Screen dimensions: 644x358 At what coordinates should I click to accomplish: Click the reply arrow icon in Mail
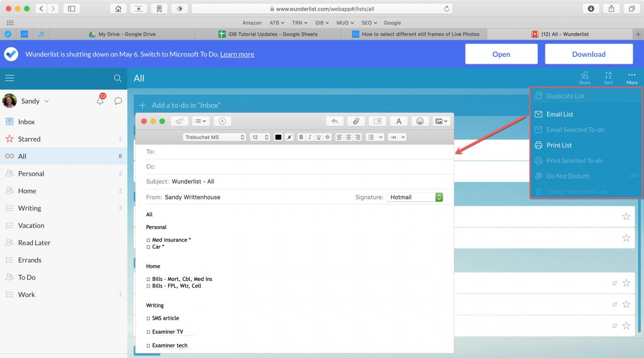335,121
